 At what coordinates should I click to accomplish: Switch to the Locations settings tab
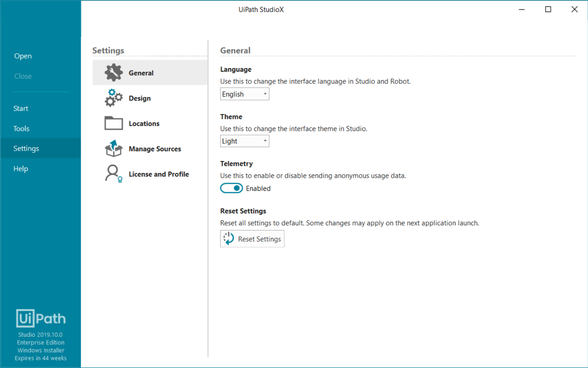[x=150, y=123]
